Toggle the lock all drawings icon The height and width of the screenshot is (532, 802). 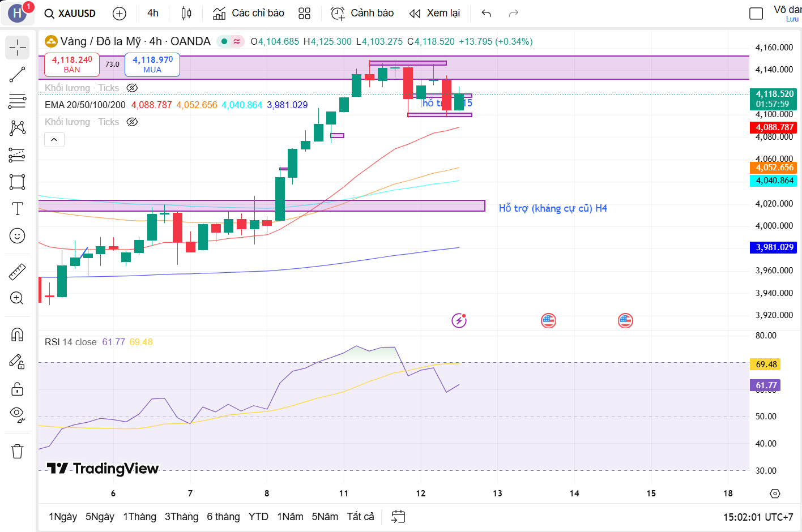pos(18,389)
